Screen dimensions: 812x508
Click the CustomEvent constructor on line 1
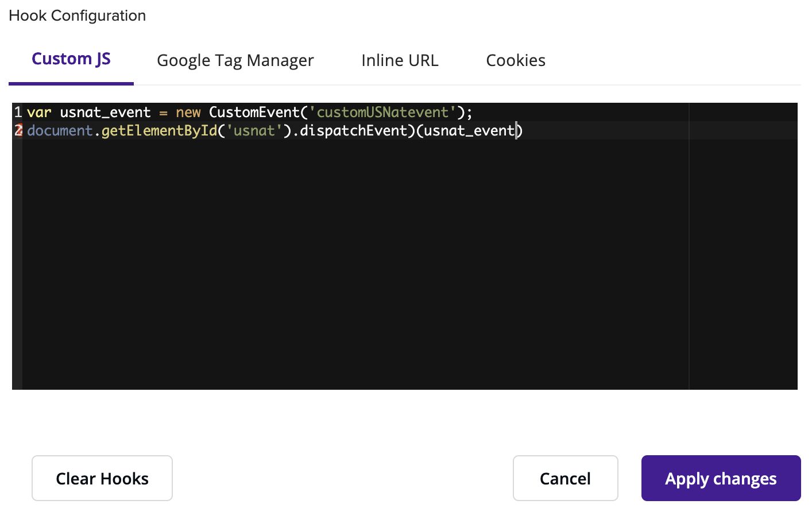pyautogui.click(x=254, y=112)
